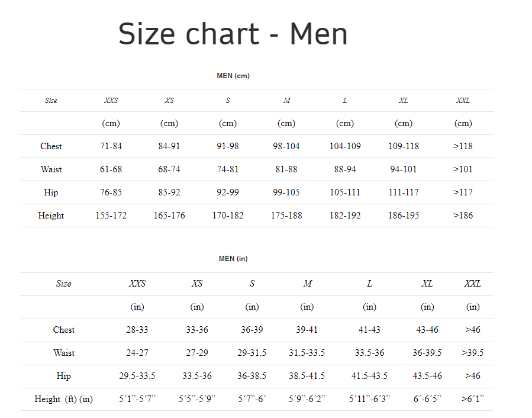Select the >39.5 waist value for XXL
The width and height of the screenshot is (532, 418).
(x=473, y=353)
